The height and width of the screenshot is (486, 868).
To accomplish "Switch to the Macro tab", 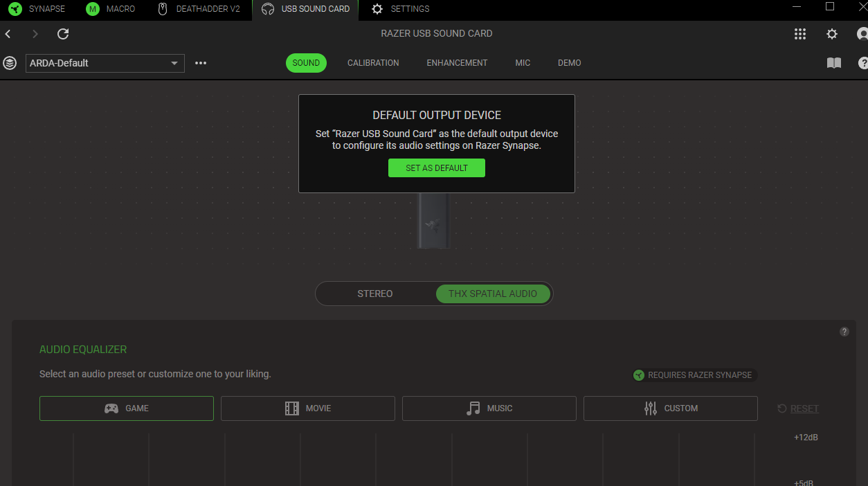I will point(111,9).
